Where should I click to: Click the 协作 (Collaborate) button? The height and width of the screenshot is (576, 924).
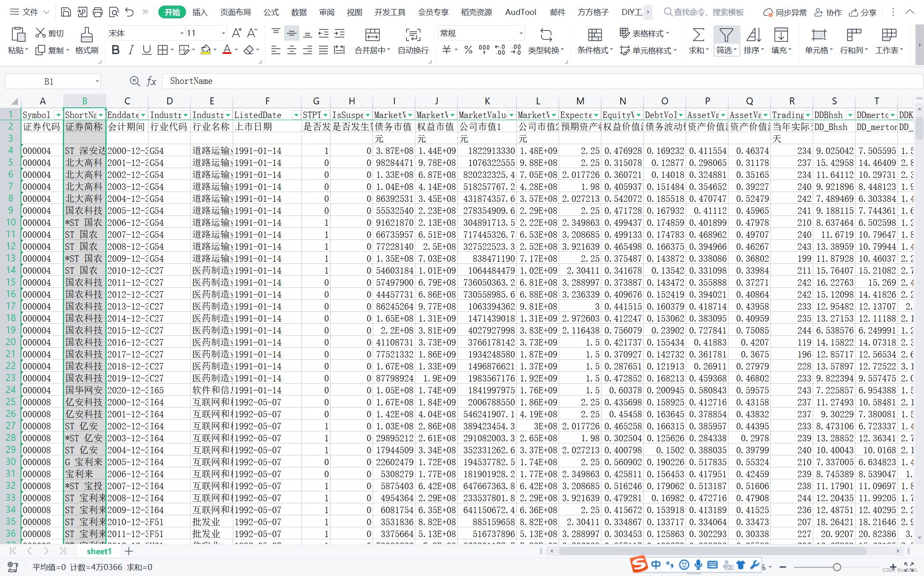point(828,12)
